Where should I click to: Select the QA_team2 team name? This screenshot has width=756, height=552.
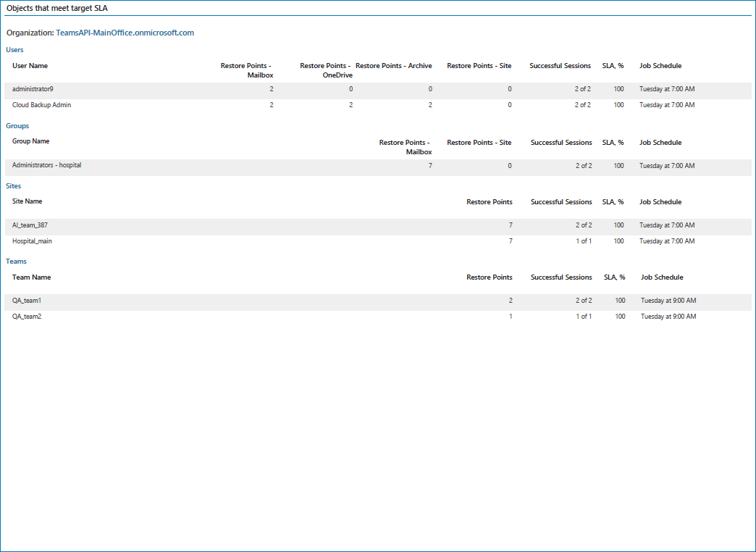click(x=27, y=317)
